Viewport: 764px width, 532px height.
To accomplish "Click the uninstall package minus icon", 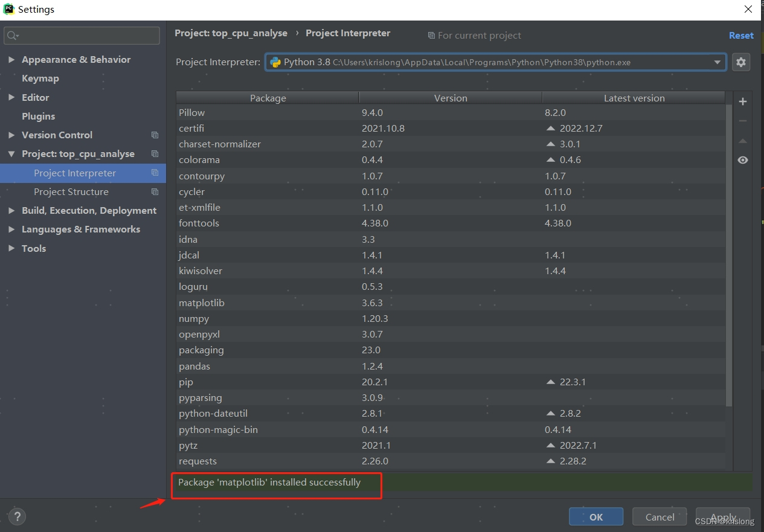I will (743, 121).
